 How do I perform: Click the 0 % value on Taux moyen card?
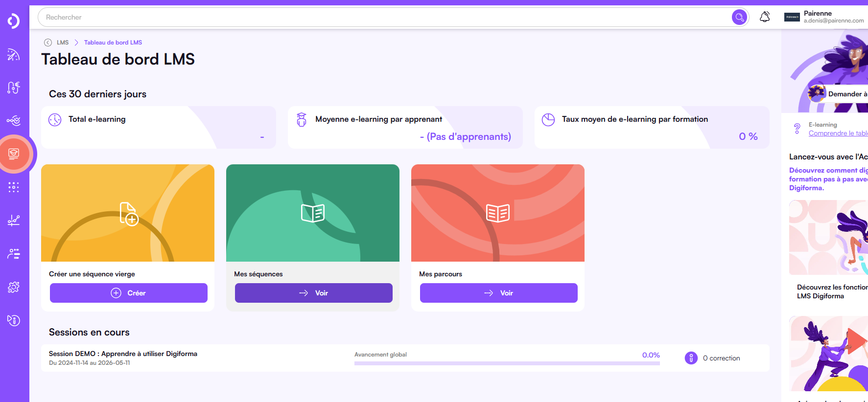coord(748,136)
